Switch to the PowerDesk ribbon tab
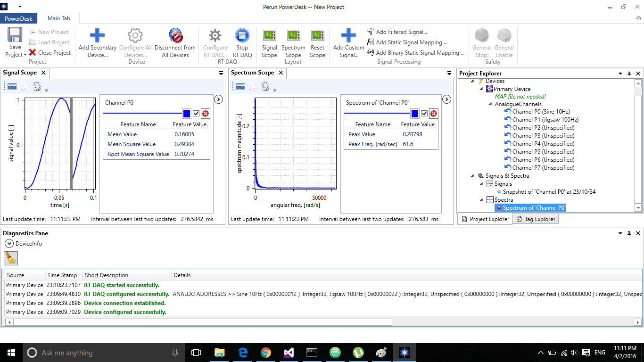Viewport: 644px width, 362px height. 18,18
